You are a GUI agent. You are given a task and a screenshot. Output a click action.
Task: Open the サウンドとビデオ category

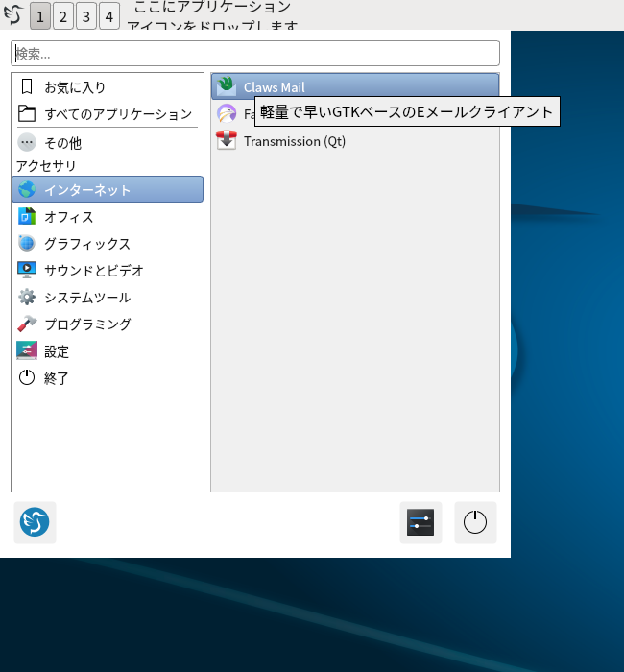coord(108,271)
